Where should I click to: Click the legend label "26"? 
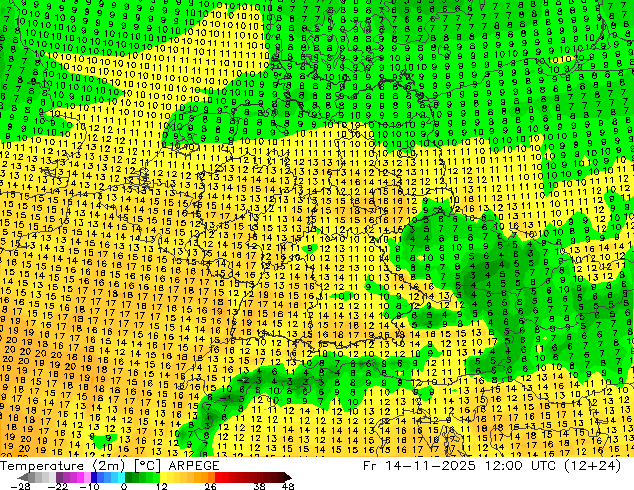(210, 486)
